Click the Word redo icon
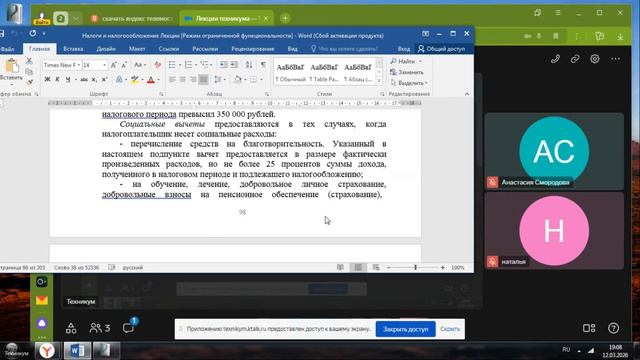The height and width of the screenshot is (360, 640). coord(33,33)
